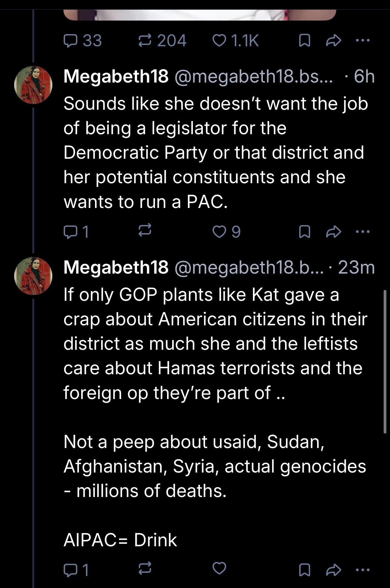This screenshot has height=588, width=390.
Task: Reply to the 'AIPAC= Drink' post
Action: [70, 570]
